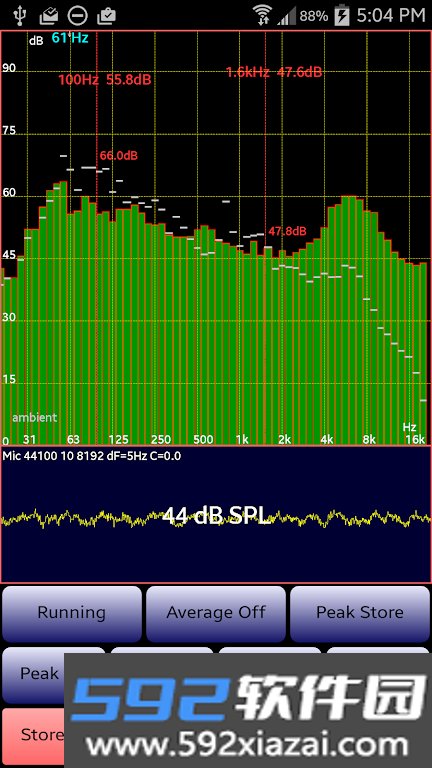Tap the 61 Hz cursor frequency readout
432x768 pixels.
[x=70, y=38]
